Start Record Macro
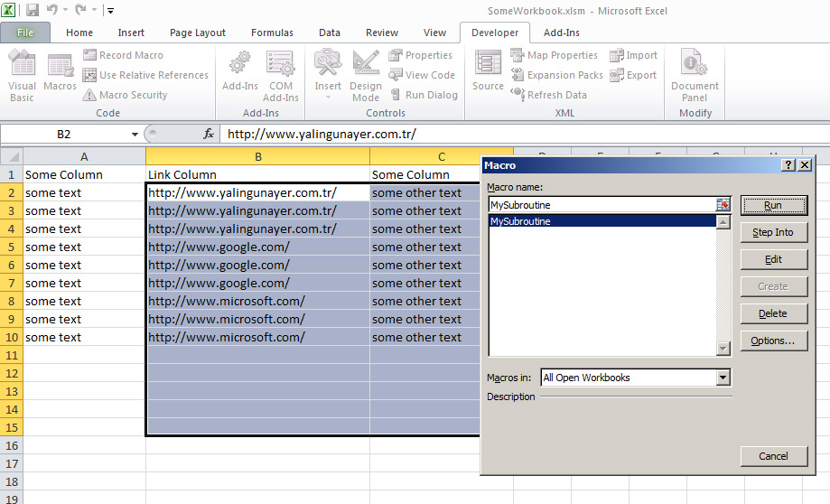 [x=124, y=55]
